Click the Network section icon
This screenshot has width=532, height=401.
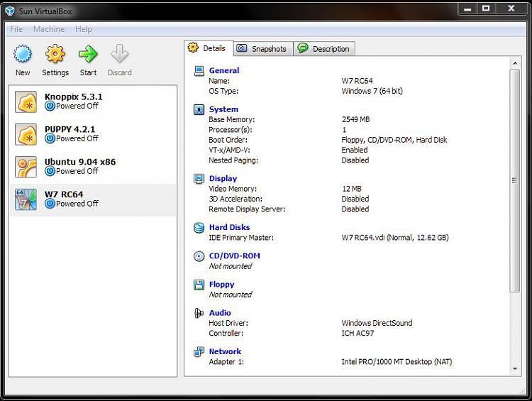coord(199,352)
